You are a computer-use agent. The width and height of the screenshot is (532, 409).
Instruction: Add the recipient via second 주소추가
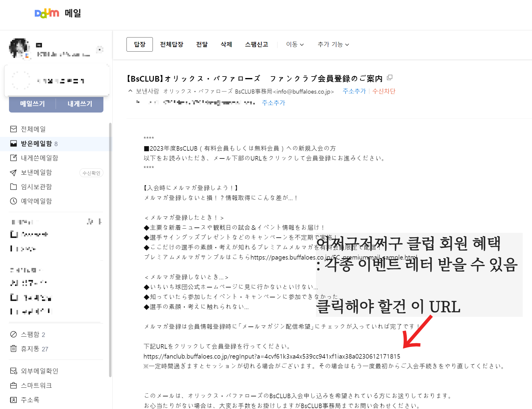(274, 103)
